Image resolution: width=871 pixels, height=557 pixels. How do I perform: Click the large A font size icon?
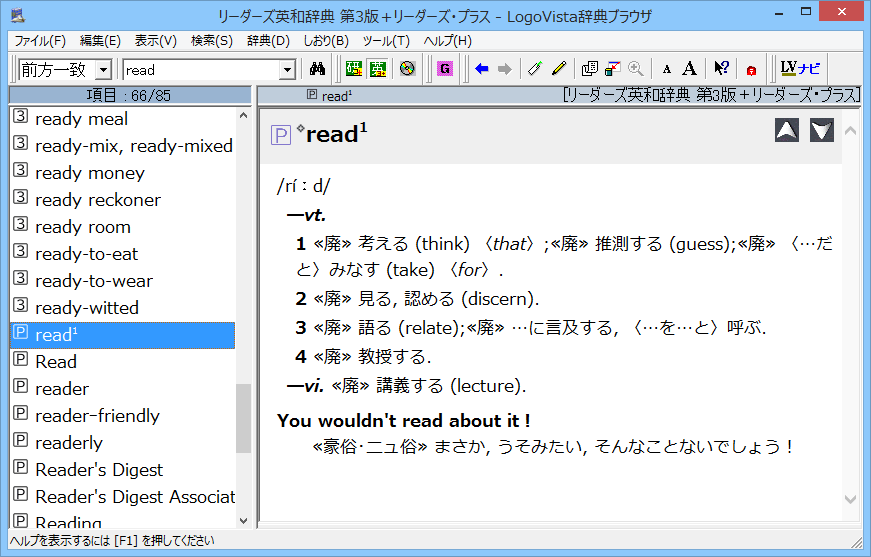(x=689, y=69)
